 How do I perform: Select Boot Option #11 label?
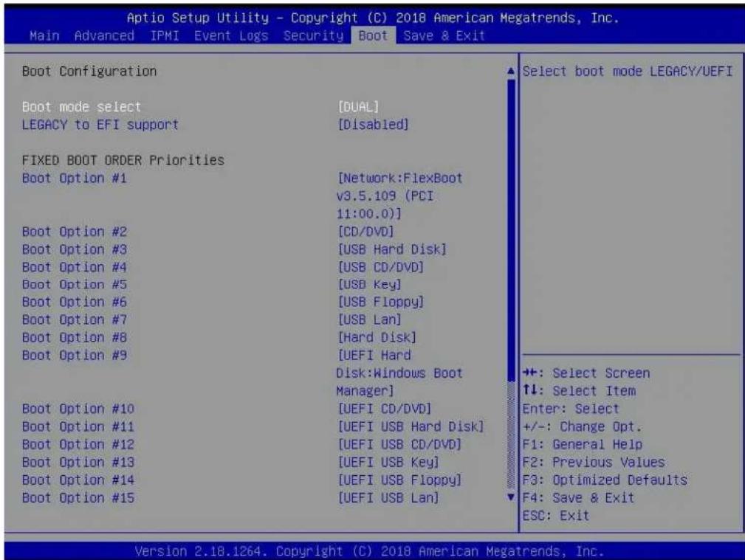78,426
